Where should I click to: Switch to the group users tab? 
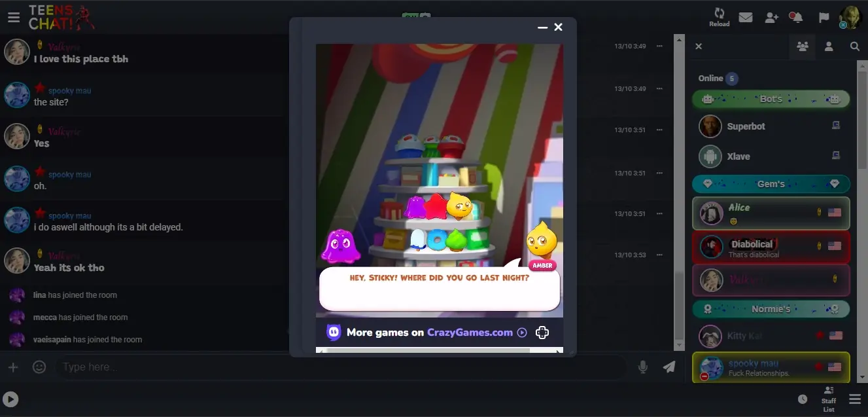click(802, 46)
